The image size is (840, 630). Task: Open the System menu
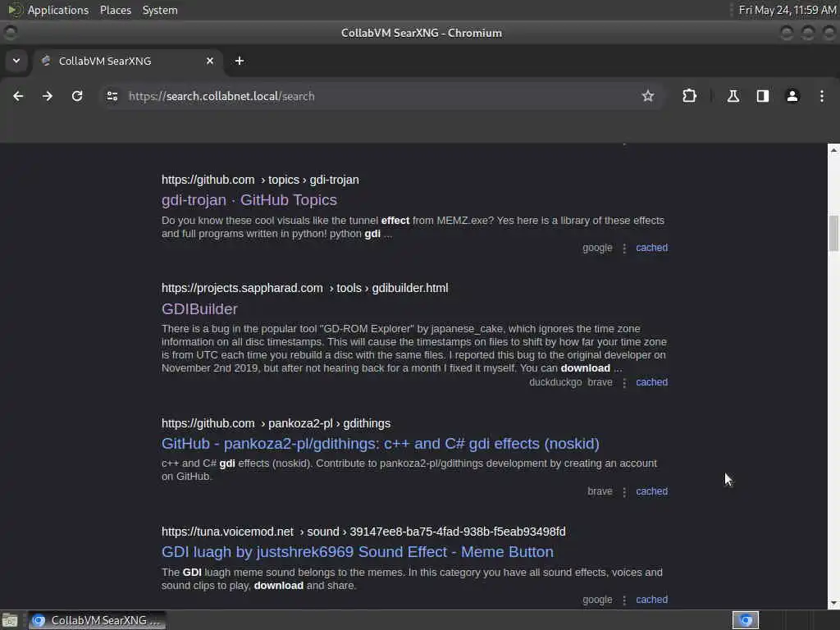[160, 10]
